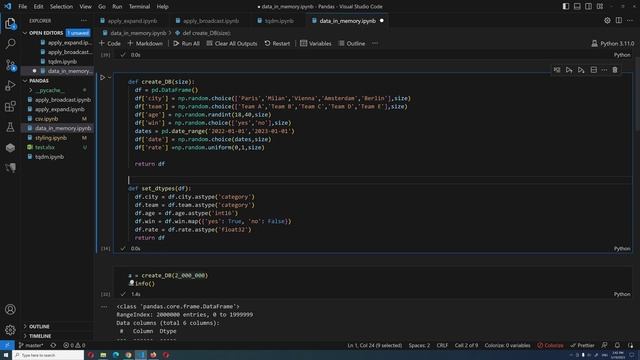
Task: Open the Source Control view
Action: 10,65
